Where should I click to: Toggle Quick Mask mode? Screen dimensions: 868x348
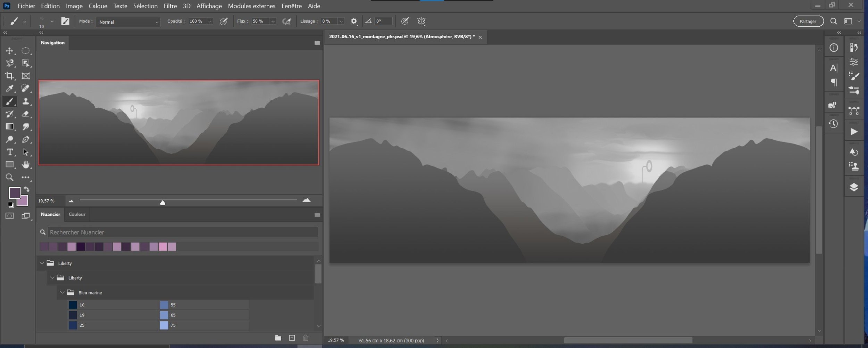(x=9, y=216)
